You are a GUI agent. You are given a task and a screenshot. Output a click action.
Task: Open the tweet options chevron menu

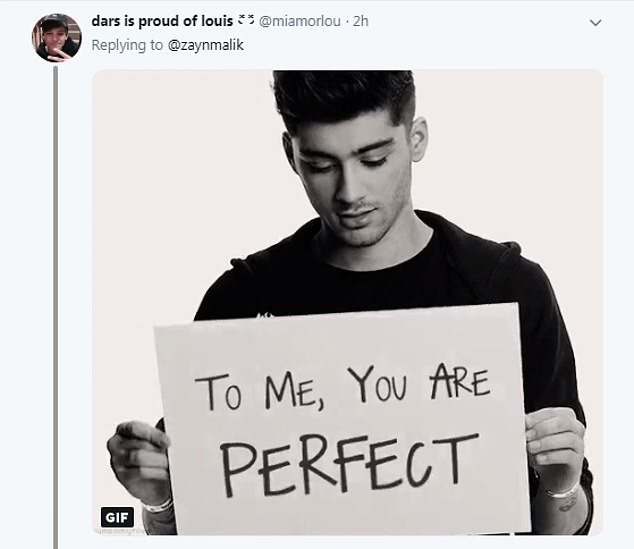[596, 21]
